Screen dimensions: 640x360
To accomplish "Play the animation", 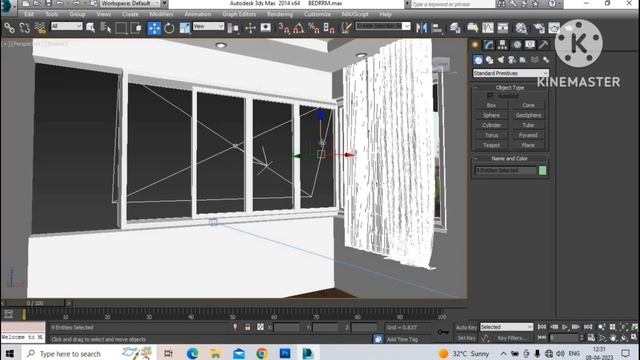I will coord(564,327).
